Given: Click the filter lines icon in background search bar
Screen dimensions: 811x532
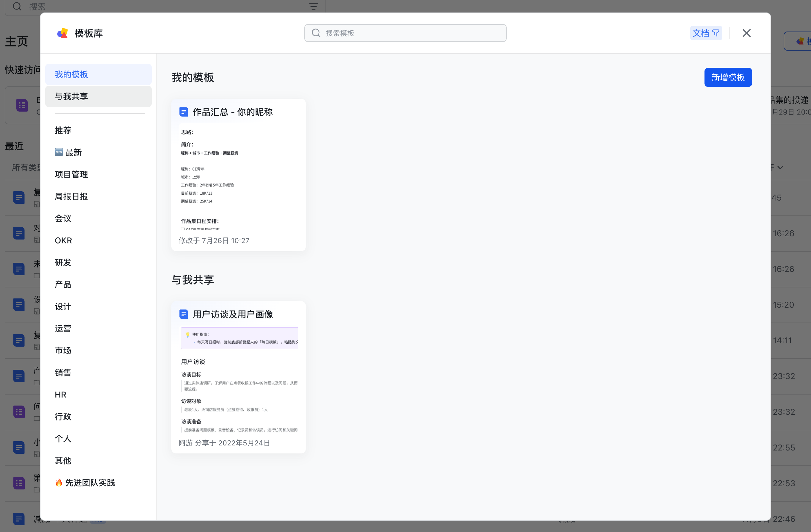Looking at the screenshot, I should pyautogui.click(x=314, y=6).
